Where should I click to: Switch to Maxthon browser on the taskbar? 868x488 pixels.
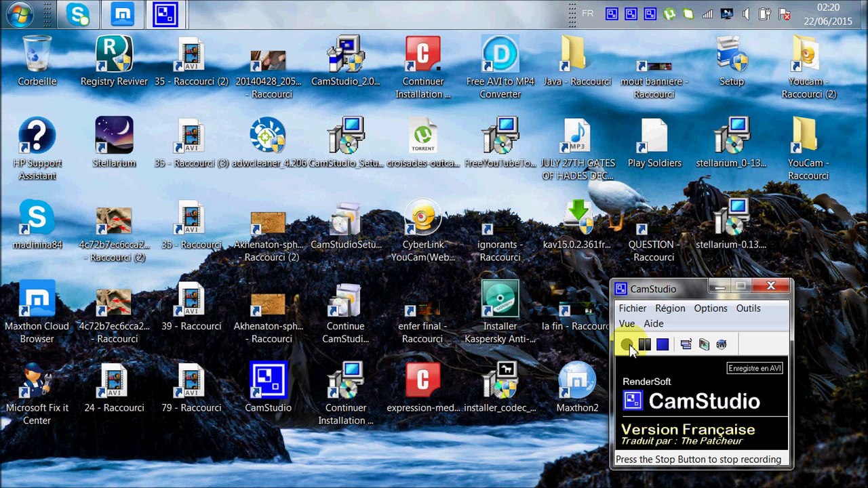click(x=122, y=14)
